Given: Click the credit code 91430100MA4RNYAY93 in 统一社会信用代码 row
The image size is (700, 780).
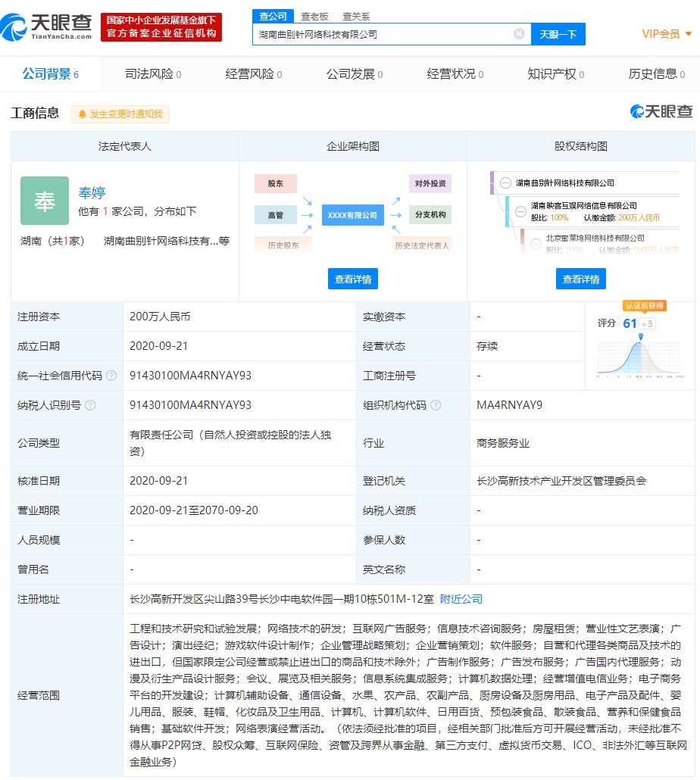Looking at the screenshot, I should tap(191, 376).
